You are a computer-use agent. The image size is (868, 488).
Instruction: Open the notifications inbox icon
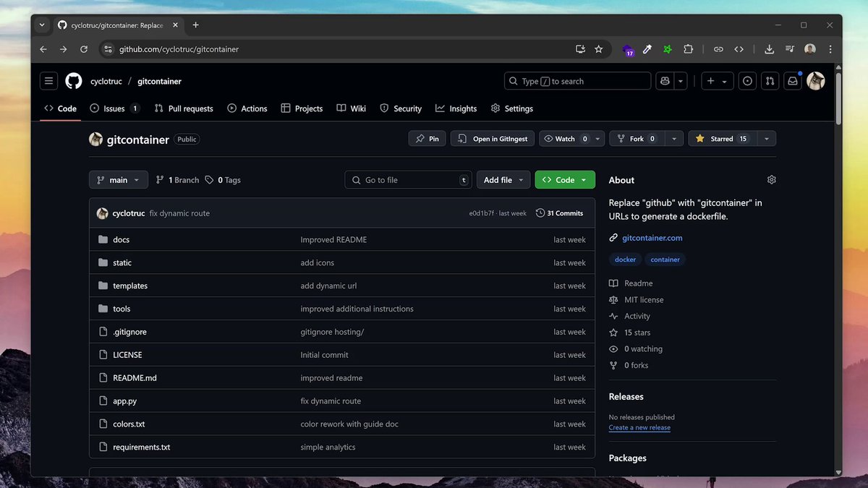[793, 81]
